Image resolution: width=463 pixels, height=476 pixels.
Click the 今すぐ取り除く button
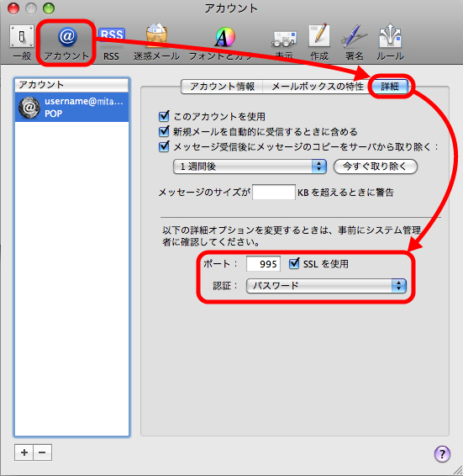click(x=376, y=167)
